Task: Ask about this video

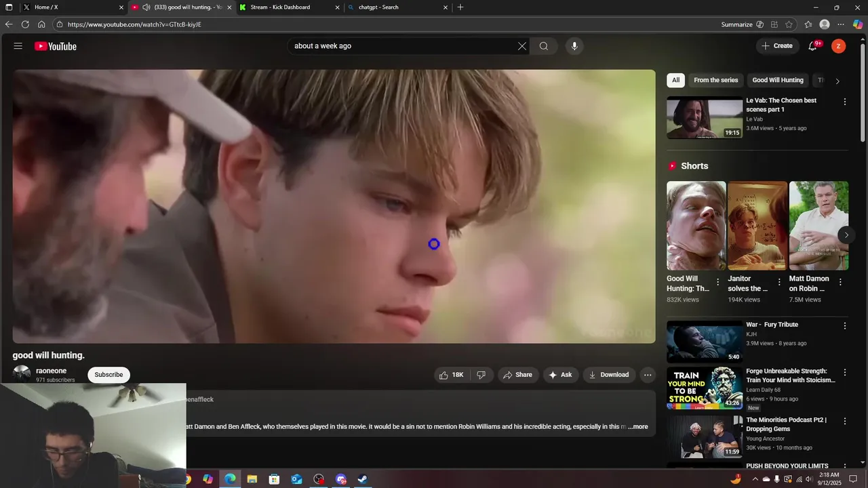Action: [561, 375]
